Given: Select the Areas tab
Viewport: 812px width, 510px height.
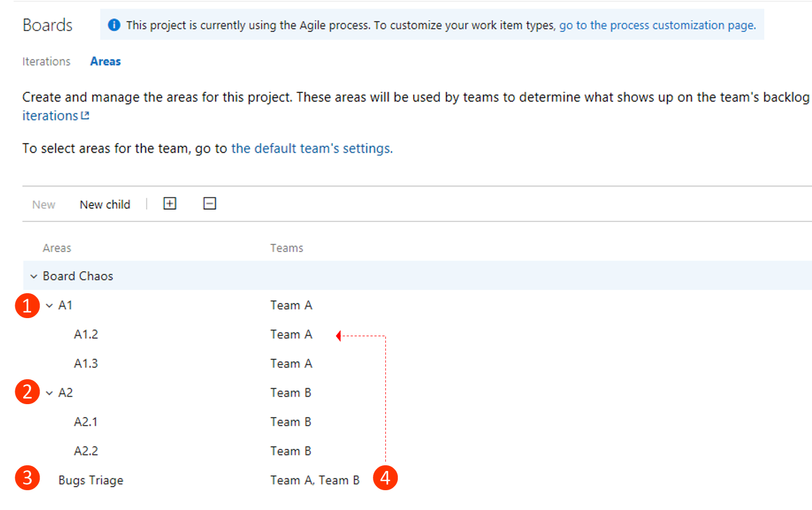Looking at the screenshot, I should 105,61.
